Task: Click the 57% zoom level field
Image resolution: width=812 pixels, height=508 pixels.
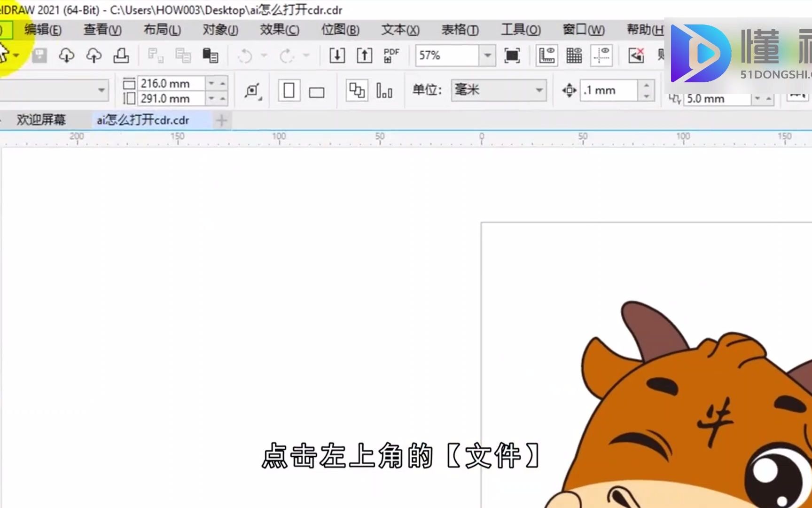Action: 447,56
